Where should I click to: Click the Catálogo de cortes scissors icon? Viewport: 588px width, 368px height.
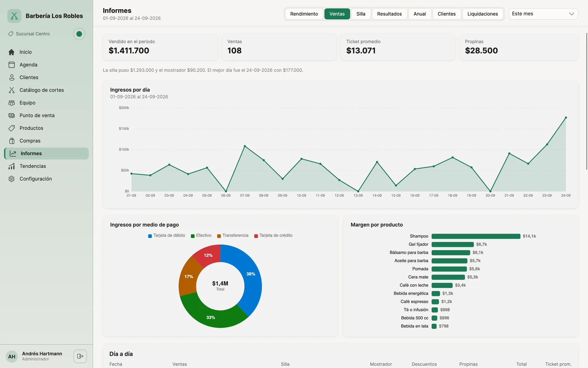[x=11, y=90]
